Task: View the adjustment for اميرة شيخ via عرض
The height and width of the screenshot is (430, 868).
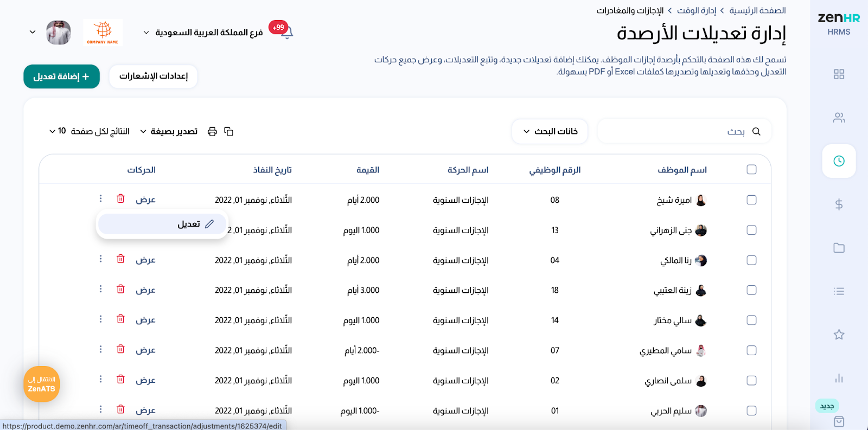Action: (x=145, y=200)
